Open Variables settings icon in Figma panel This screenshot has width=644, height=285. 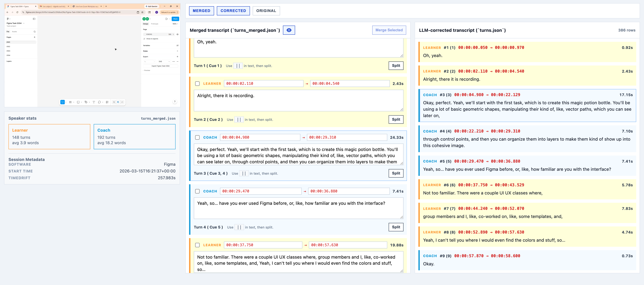click(x=178, y=46)
